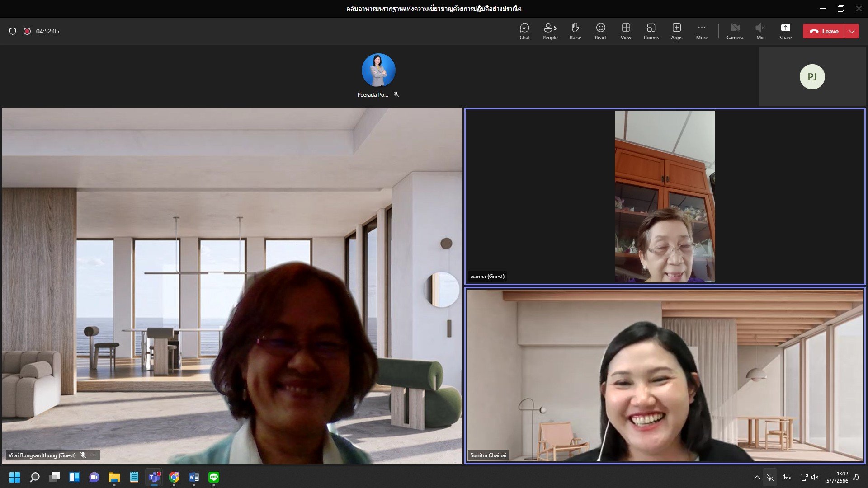Open the Chat panel
This screenshot has width=868, height=488.
pyautogui.click(x=524, y=31)
